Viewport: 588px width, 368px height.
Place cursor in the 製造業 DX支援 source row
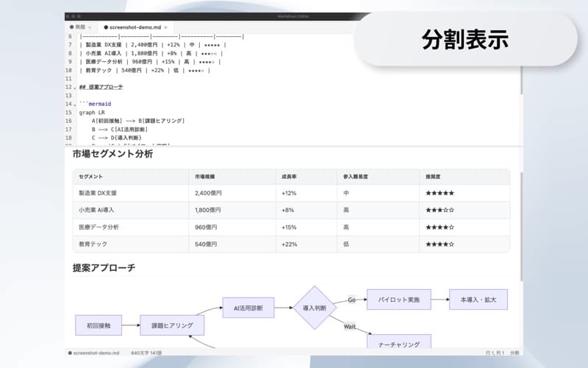[153, 45]
